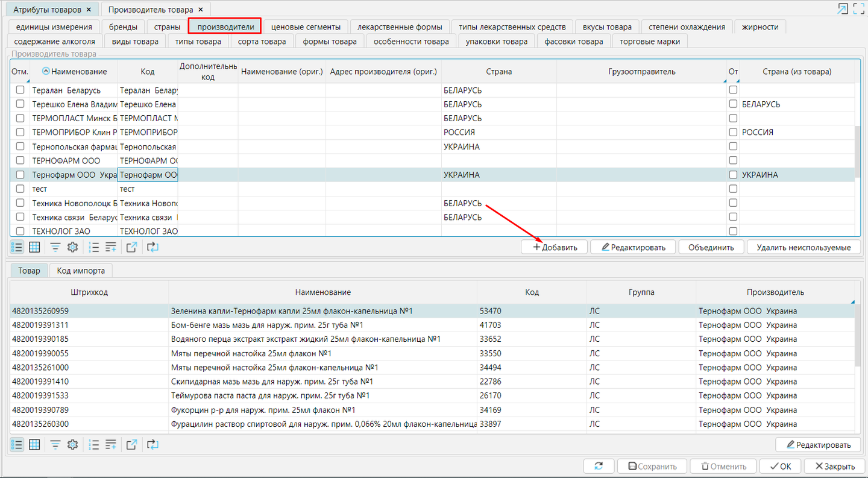Screen dimensions: 868x478
Task: Click export icon in upper table toolbar
Action: (x=131, y=247)
